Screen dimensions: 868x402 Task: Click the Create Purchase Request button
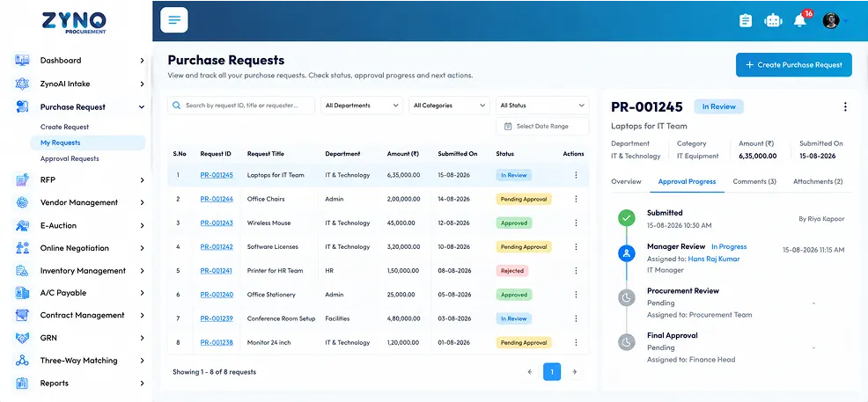(x=793, y=65)
